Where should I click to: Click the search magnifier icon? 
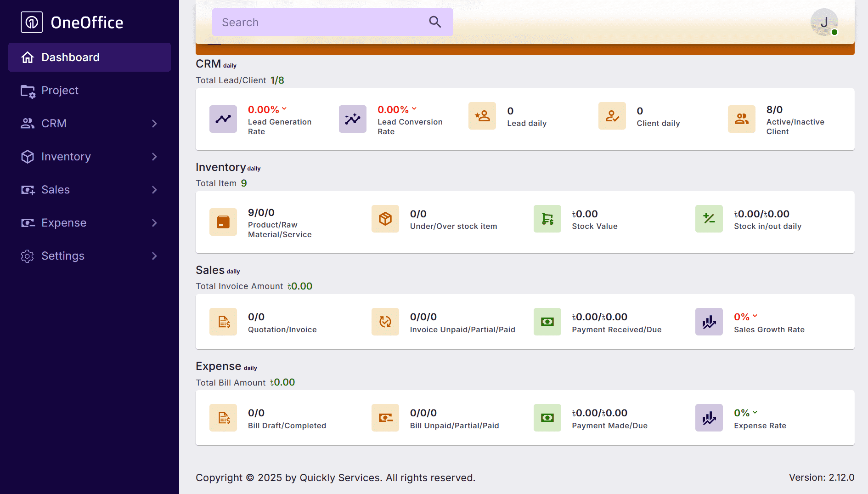click(x=434, y=22)
